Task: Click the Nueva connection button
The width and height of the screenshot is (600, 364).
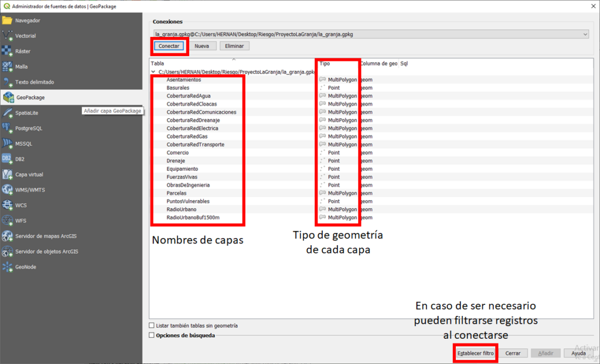Action: tap(202, 46)
